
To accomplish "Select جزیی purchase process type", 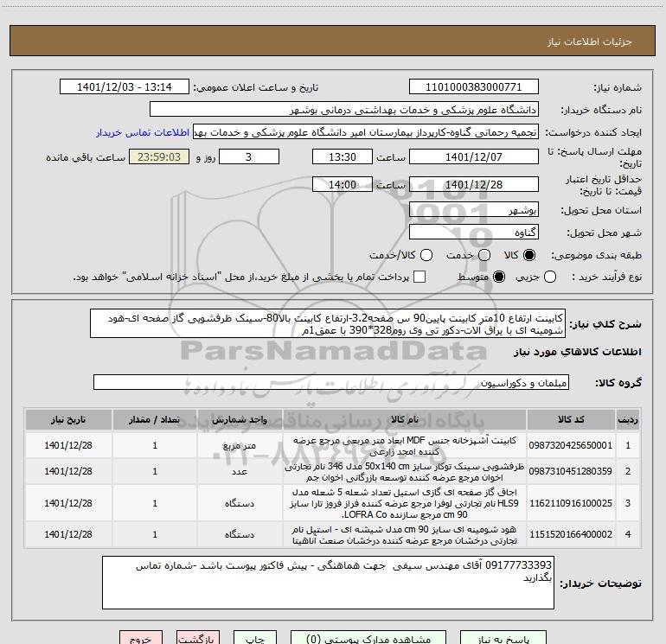I will click(554, 277).
